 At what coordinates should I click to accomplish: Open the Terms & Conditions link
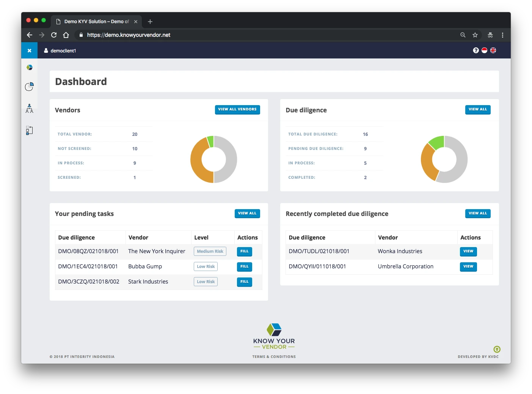point(274,356)
